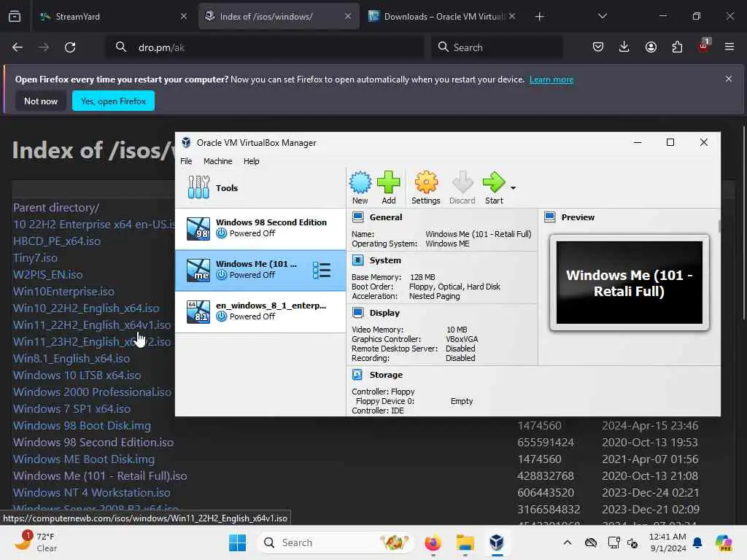
Task: Open the Help menu in VirtualBox
Action: pos(251,161)
